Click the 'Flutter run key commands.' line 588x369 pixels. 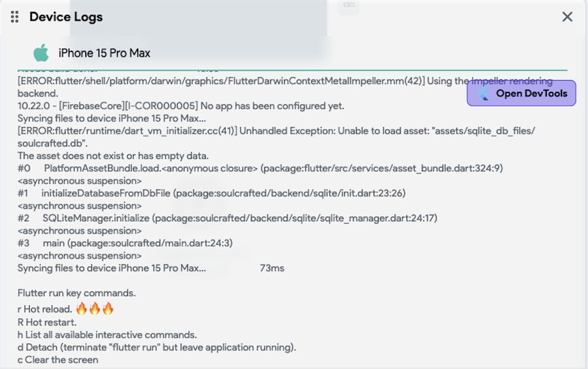[x=76, y=293]
